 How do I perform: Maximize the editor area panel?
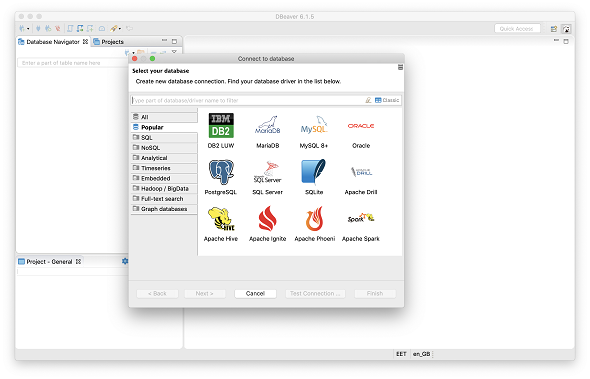coord(566,41)
